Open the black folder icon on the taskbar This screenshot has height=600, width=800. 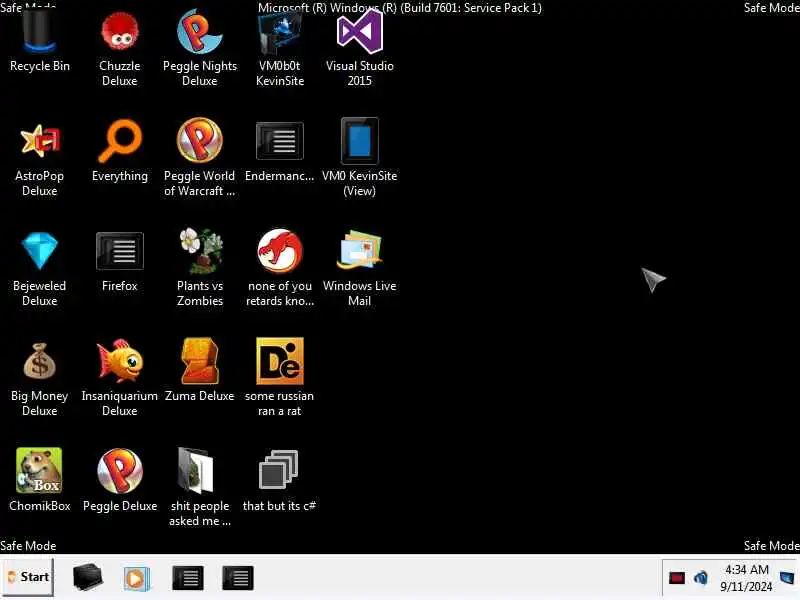point(88,578)
